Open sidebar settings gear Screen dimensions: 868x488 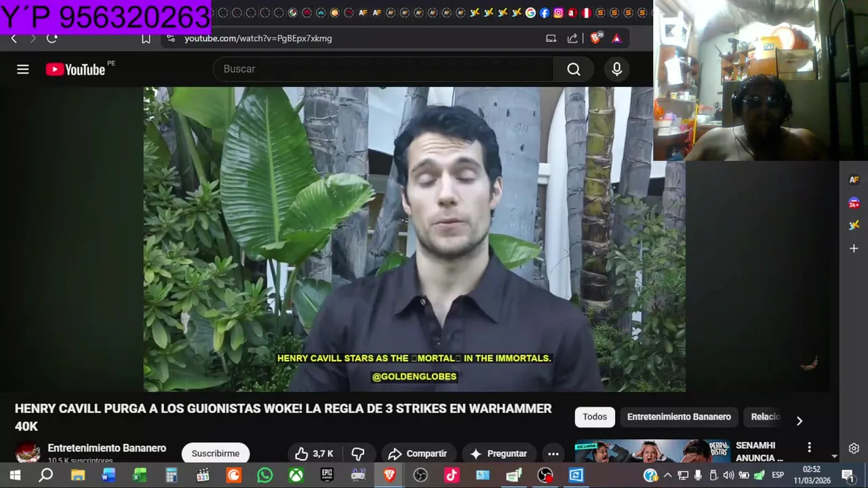854,448
